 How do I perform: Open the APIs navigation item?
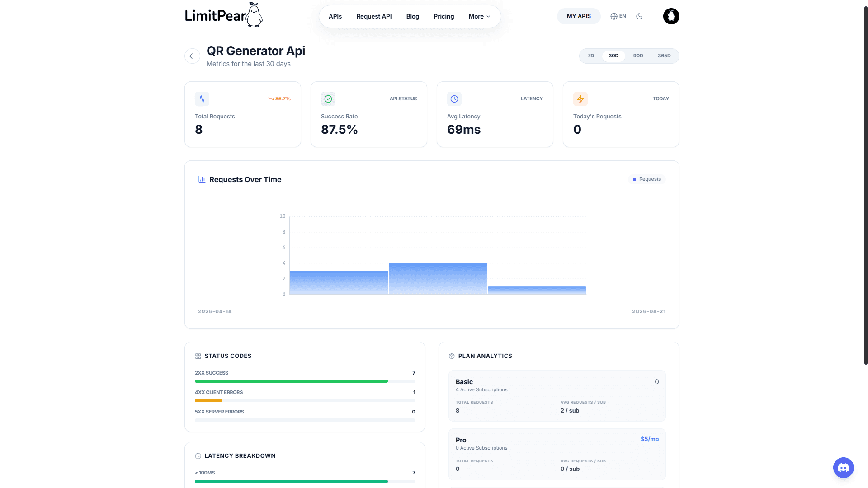tap(335, 16)
